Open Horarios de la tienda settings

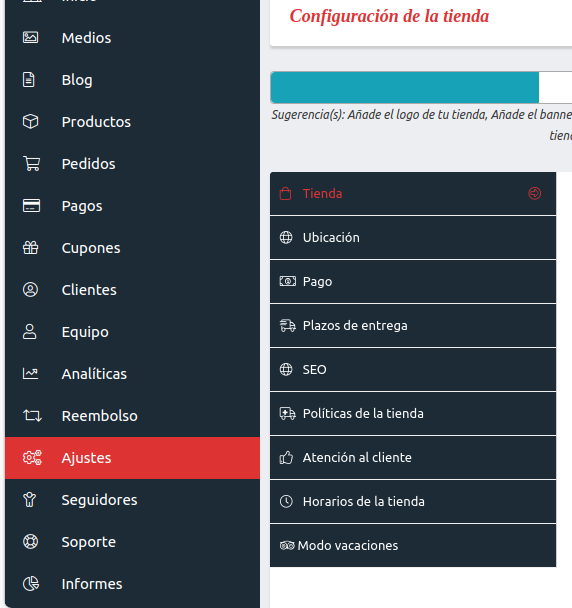pos(413,501)
